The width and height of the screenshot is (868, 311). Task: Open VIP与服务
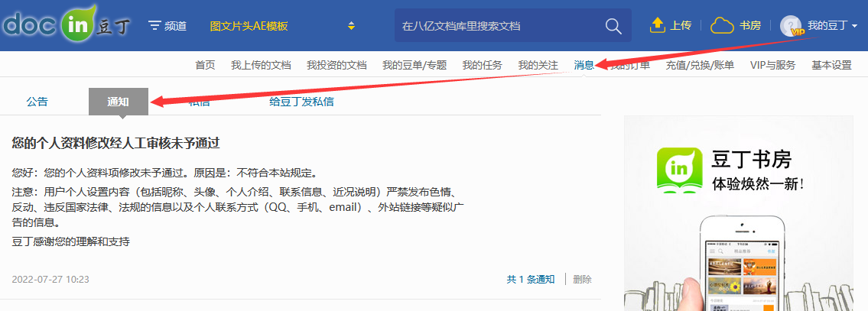tap(772, 65)
